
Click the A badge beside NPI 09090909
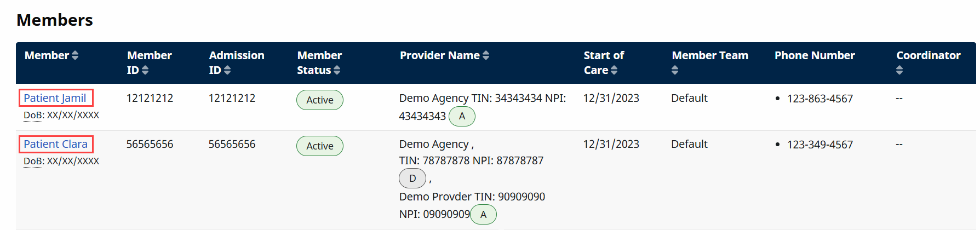[x=483, y=215]
